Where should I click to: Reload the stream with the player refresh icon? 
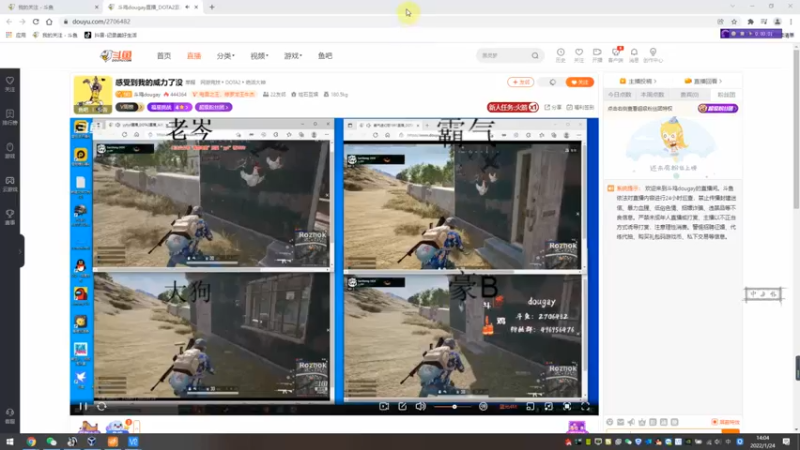tap(101, 407)
